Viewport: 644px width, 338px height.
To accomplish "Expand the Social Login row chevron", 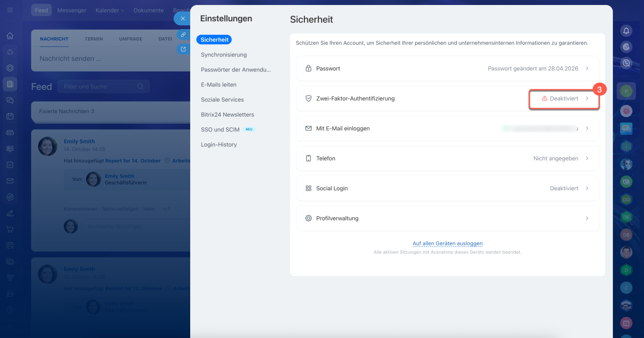I will click(587, 188).
